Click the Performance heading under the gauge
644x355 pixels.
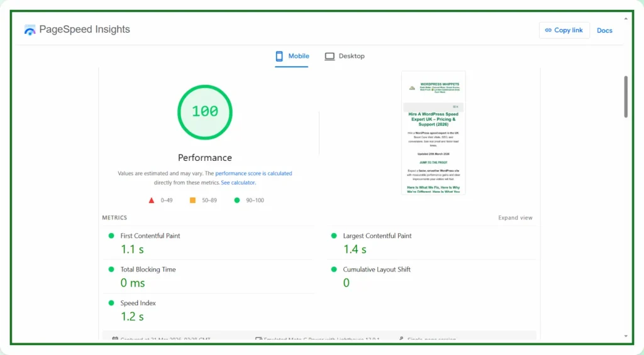[205, 158]
